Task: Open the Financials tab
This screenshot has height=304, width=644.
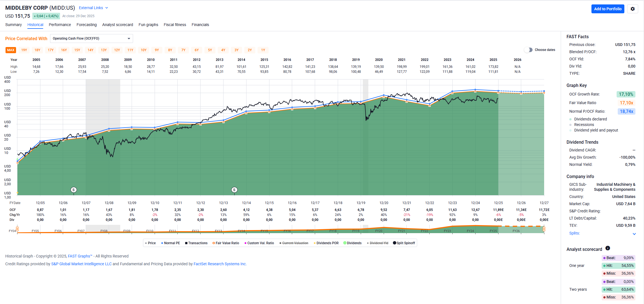Action: pyautogui.click(x=200, y=25)
